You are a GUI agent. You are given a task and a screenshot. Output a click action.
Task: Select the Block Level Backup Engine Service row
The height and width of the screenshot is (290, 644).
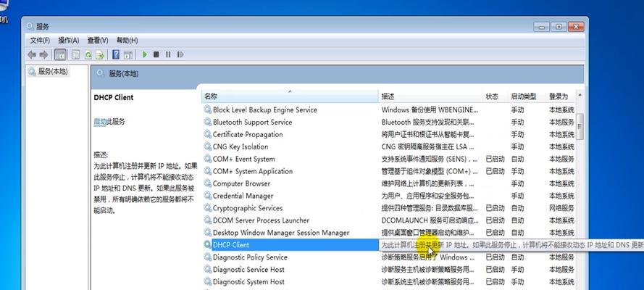(x=389, y=109)
